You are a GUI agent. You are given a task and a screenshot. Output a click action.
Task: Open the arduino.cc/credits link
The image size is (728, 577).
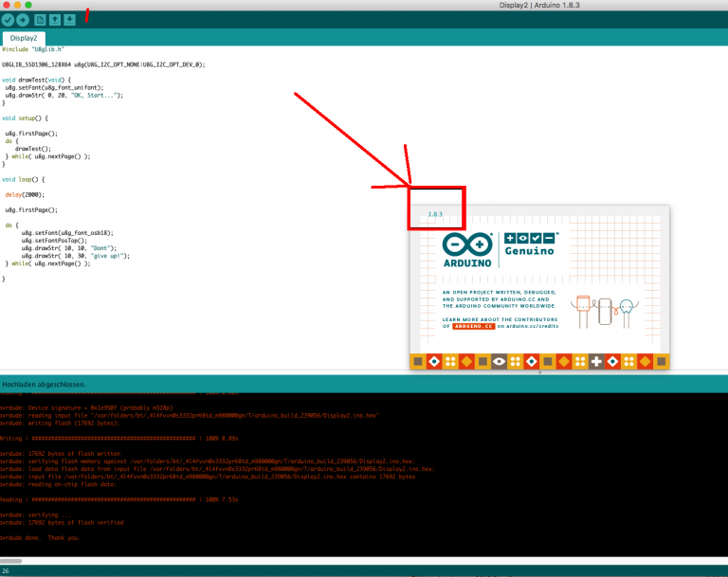[537, 327]
